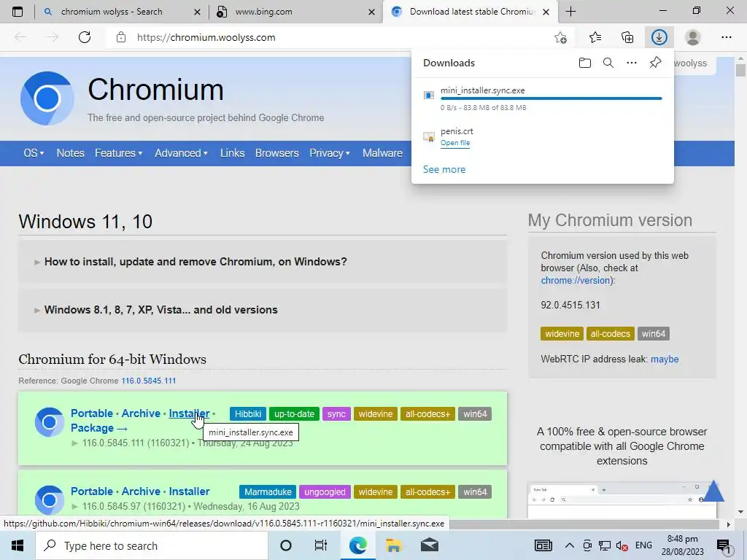Open a new tab with plus button
The width and height of the screenshot is (747, 560).
point(570,12)
